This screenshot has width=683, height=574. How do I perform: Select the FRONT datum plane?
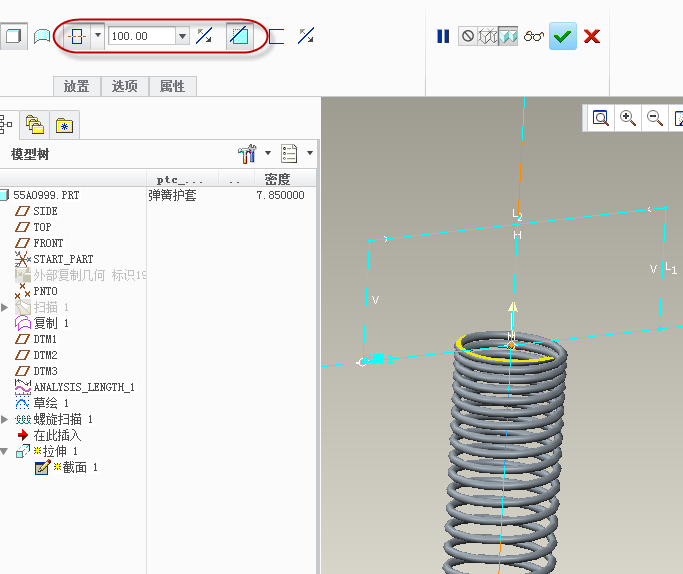pos(48,243)
